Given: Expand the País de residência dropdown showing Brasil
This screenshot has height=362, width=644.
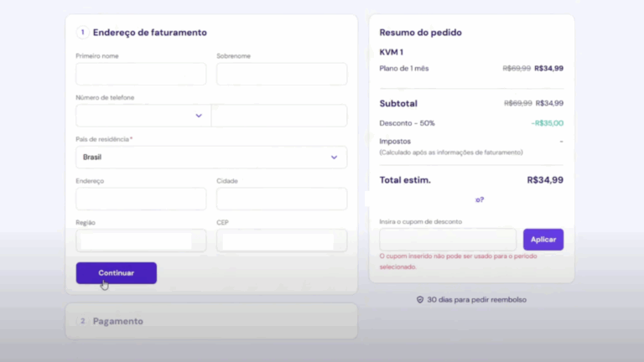Looking at the screenshot, I should point(210,157).
